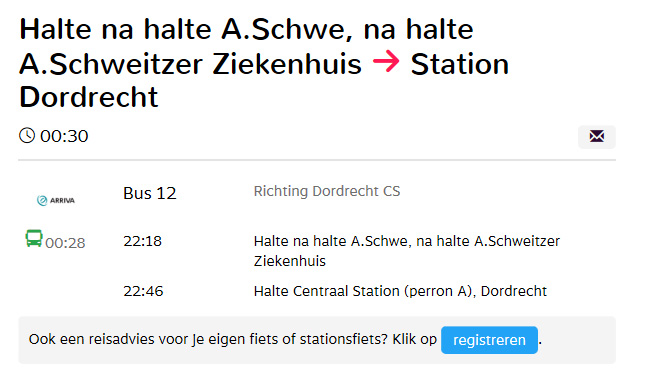Click the 00:28 bus ride duration
Screen dimensions: 646x377
coord(65,243)
